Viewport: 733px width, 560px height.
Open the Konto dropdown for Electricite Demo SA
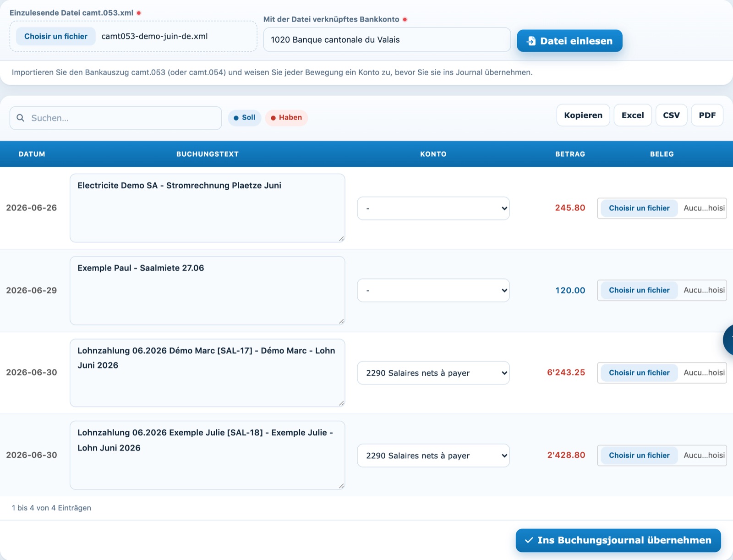[433, 208]
